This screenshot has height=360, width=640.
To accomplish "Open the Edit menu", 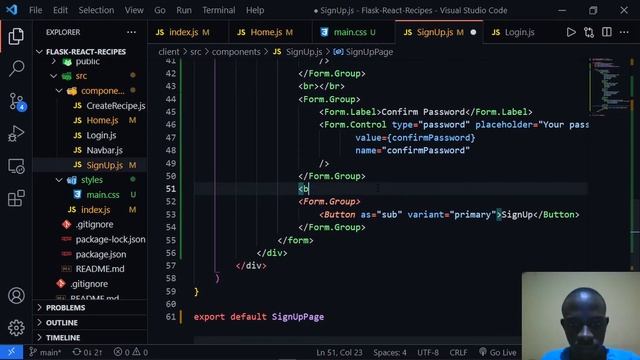I will (x=60, y=10).
